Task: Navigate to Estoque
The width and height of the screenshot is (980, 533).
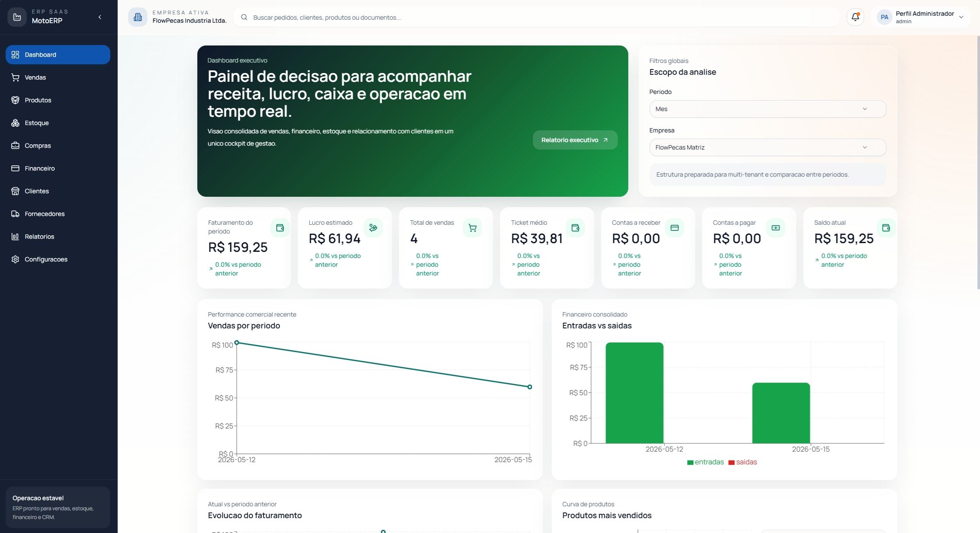Action: pyautogui.click(x=58, y=123)
